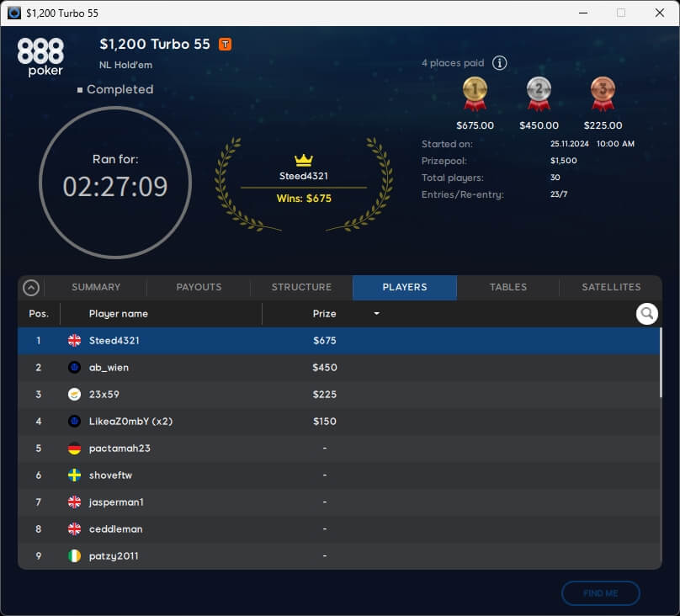Screen dimensions: 680x616
Task: Click the $675.00 first place amount
Action: pyautogui.click(x=475, y=125)
